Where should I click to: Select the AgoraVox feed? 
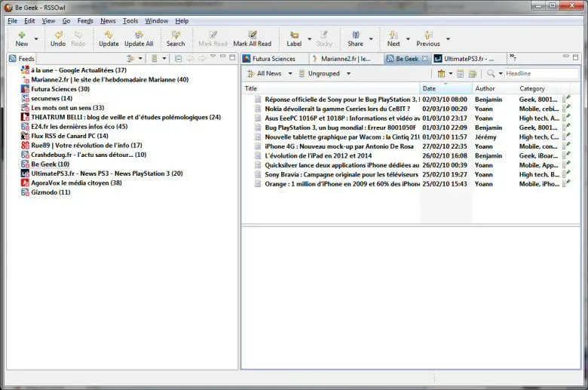[x=72, y=183]
